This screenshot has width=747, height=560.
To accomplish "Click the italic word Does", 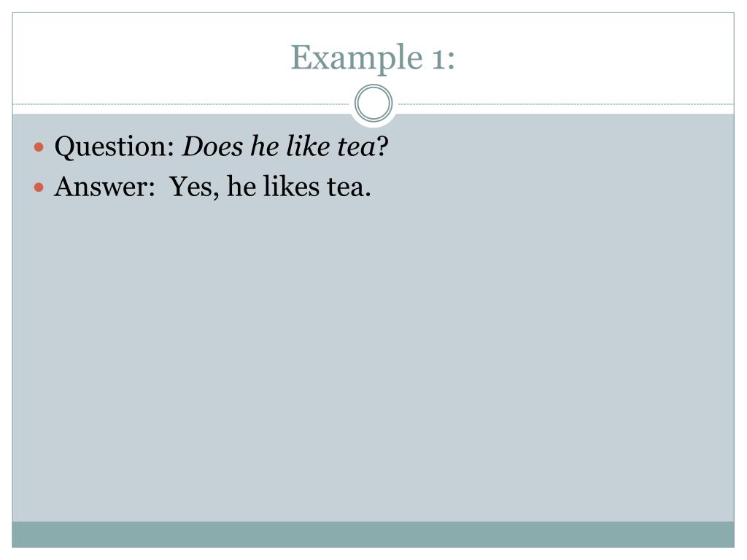I will coord(212,146).
